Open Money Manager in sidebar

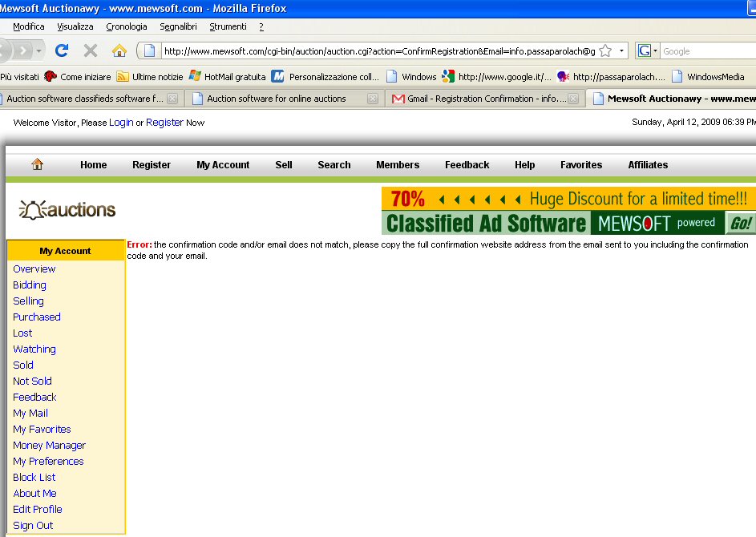click(x=49, y=446)
